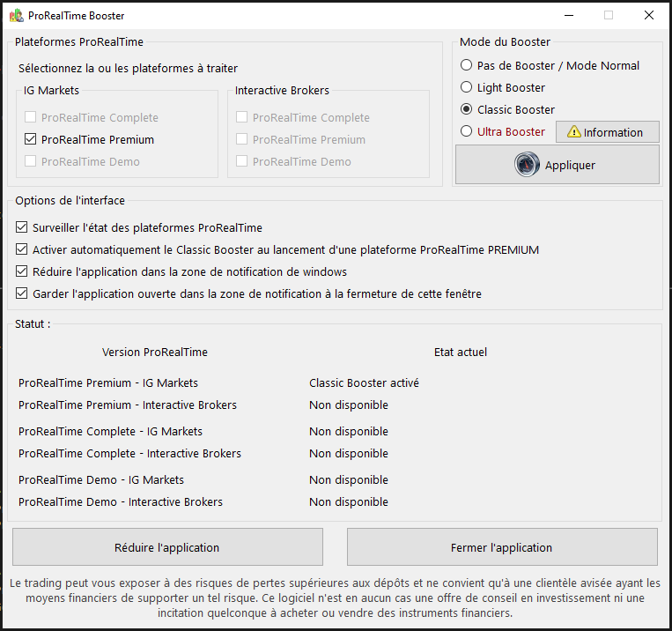Click 'ProRealTime Premium - IG Markets' status row
This screenshot has width=672, height=631.
pos(108,382)
